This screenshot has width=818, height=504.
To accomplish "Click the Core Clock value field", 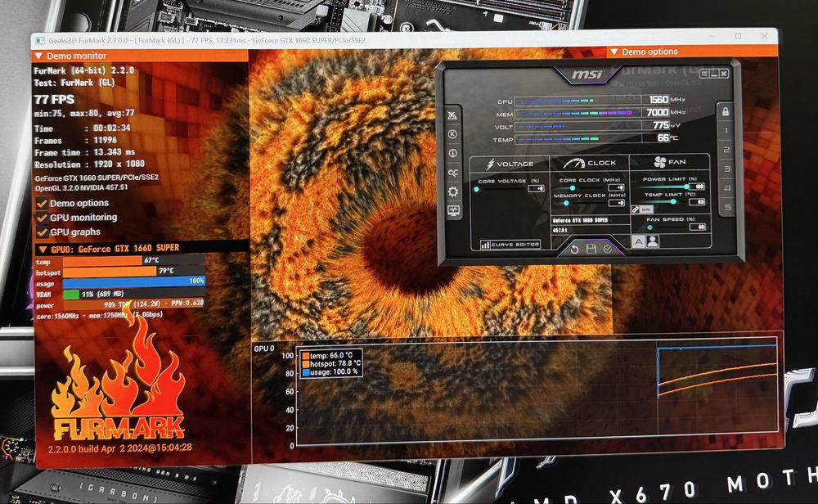I will point(617,187).
